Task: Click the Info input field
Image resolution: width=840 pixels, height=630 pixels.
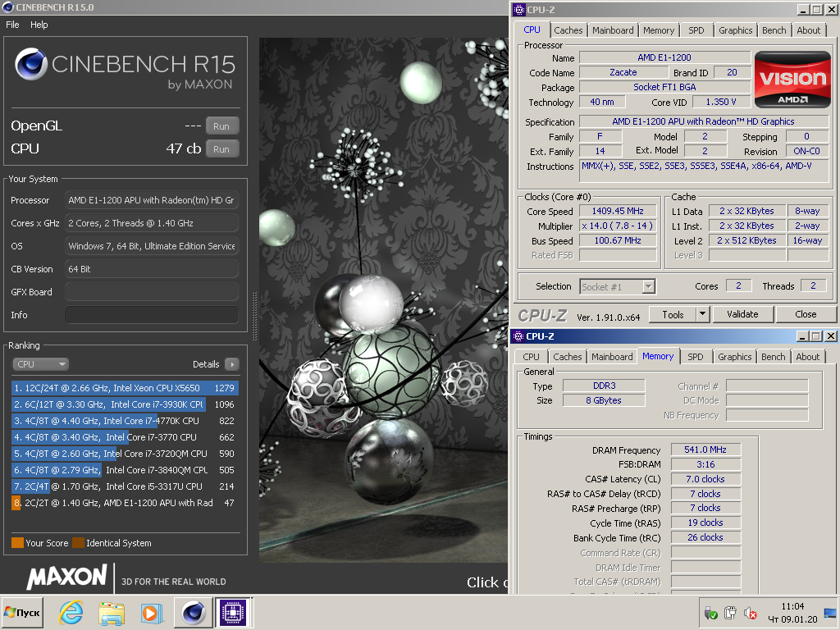Action: click(x=152, y=315)
